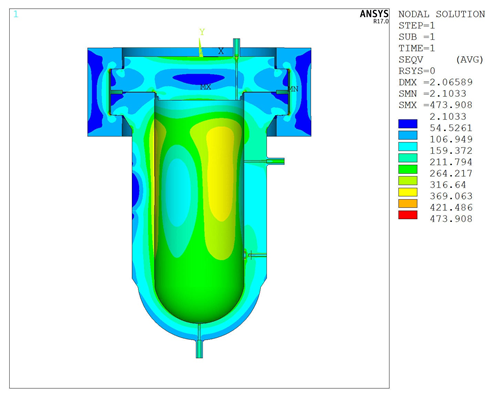This screenshot has width=490, height=398.
Task: Click the 'DMX =2.06589' value
Action: [436, 82]
